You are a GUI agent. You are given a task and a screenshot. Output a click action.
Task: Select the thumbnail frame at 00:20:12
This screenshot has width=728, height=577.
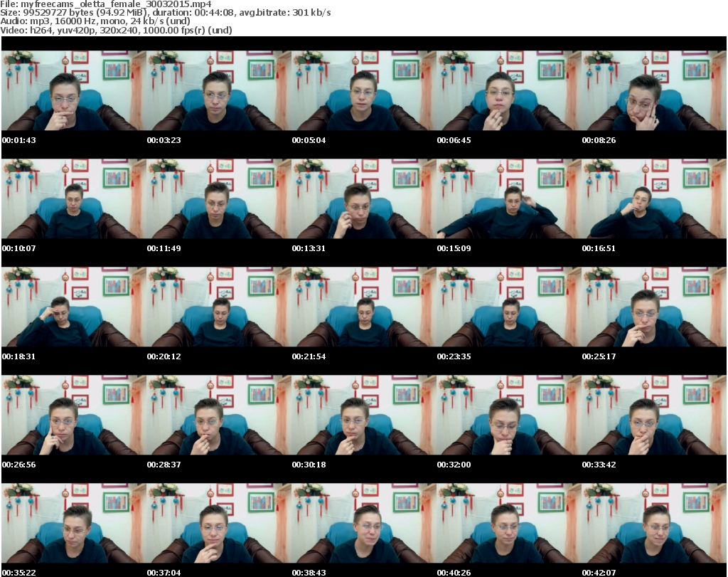(219, 307)
